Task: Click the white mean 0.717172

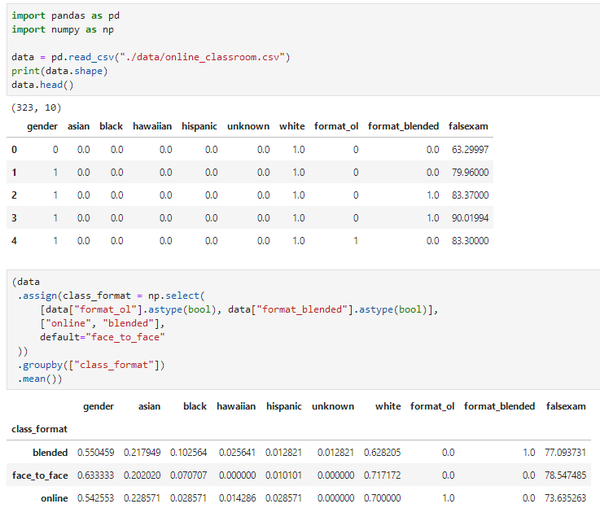Action: click(x=375, y=474)
